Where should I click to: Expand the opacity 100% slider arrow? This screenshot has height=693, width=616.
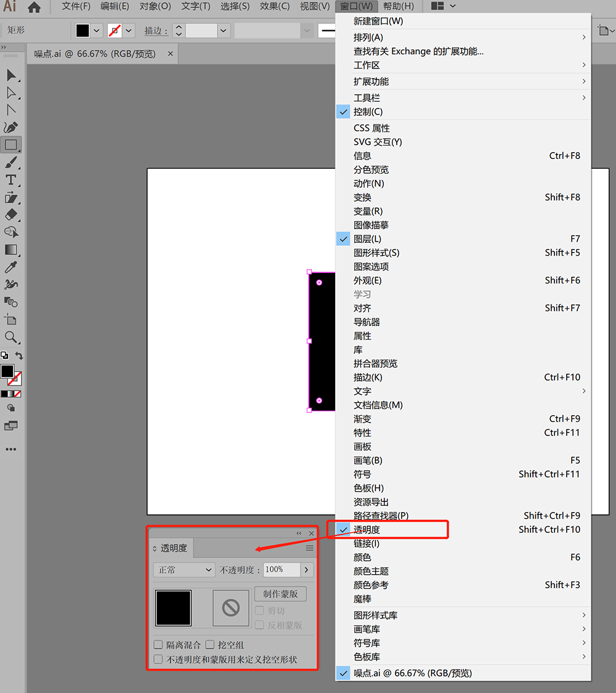pyautogui.click(x=307, y=570)
